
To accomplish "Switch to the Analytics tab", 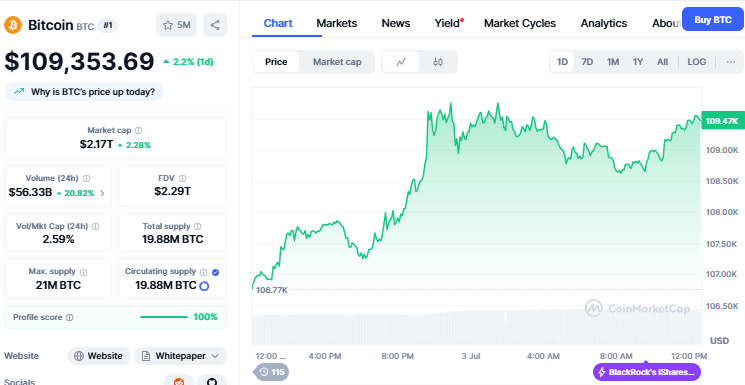I will point(603,23).
